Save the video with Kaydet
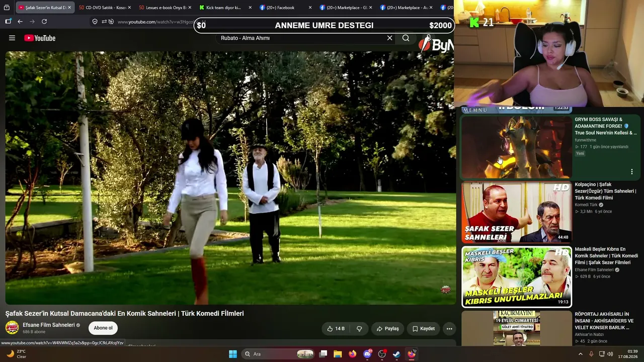Screen dimensions: 644x362 point(423,329)
